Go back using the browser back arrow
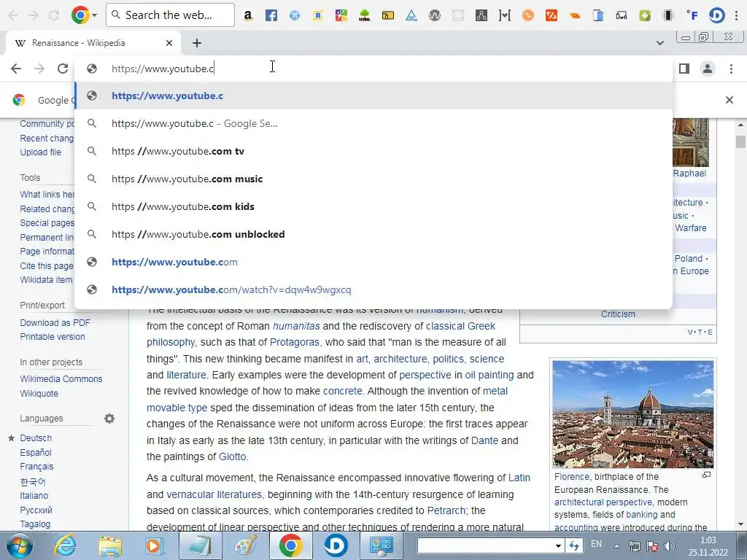The height and width of the screenshot is (560, 747). pos(16,69)
